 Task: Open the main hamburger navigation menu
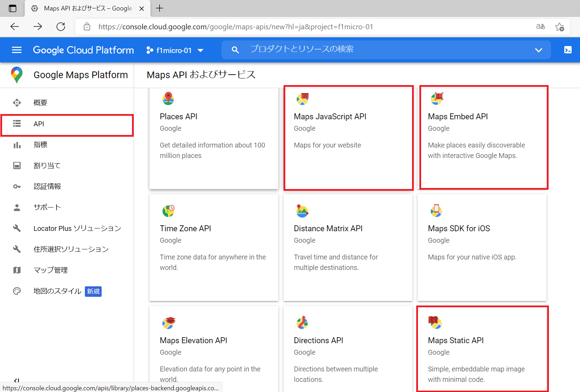tap(17, 50)
